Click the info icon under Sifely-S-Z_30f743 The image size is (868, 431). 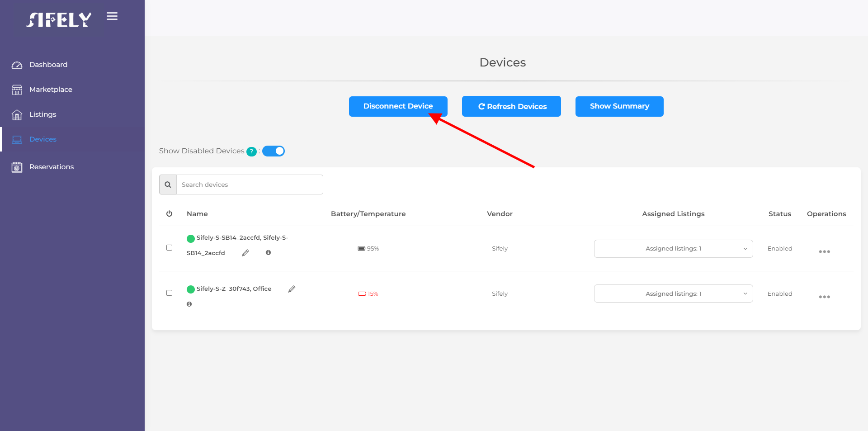click(189, 304)
